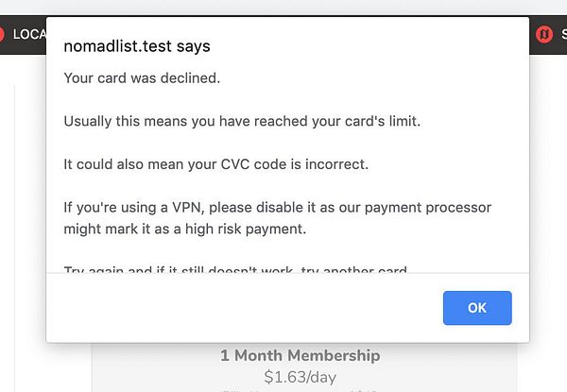Click the "nomadlist.test says" dialog title

[x=137, y=46]
